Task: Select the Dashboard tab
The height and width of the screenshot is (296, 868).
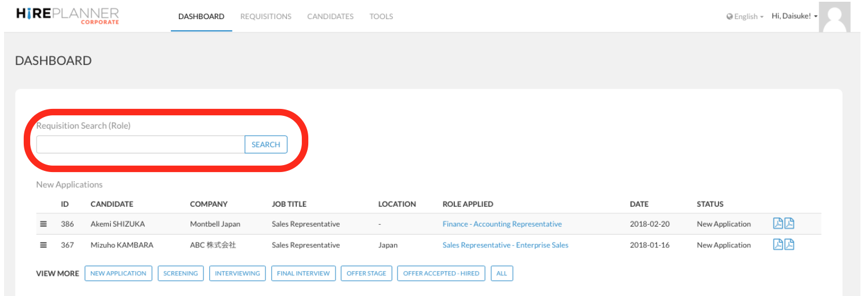Action: pyautogui.click(x=201, y=16)
